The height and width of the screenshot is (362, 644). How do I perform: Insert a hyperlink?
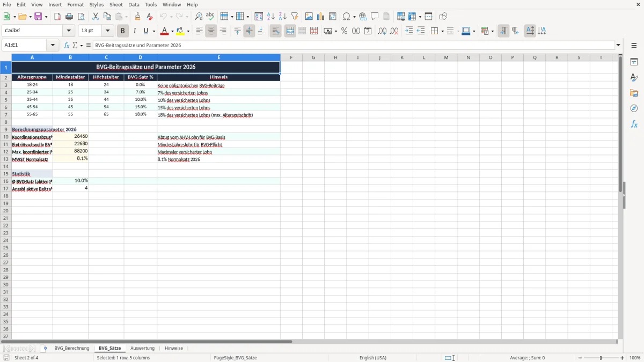(x=363, y=17)
